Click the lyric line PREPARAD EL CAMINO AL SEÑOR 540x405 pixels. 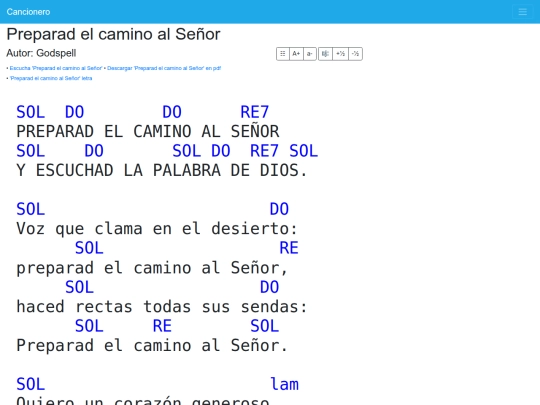pos(147,132)
